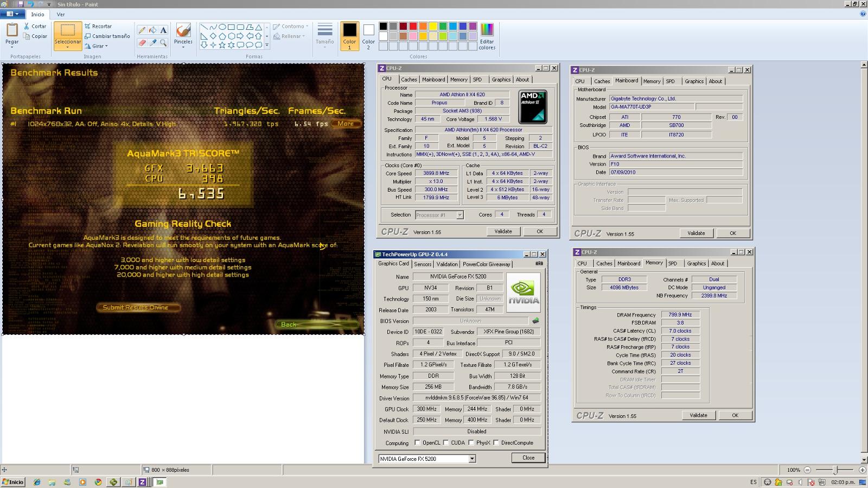Open Processor #1 selection dropdown in CPU-Z
868x488 pixels.
pos(459,215)
